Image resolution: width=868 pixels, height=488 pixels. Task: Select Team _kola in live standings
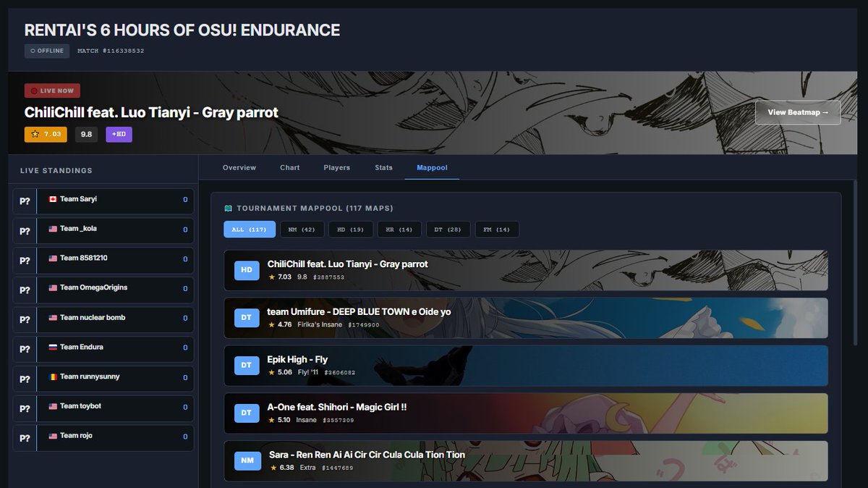(103, 230)
